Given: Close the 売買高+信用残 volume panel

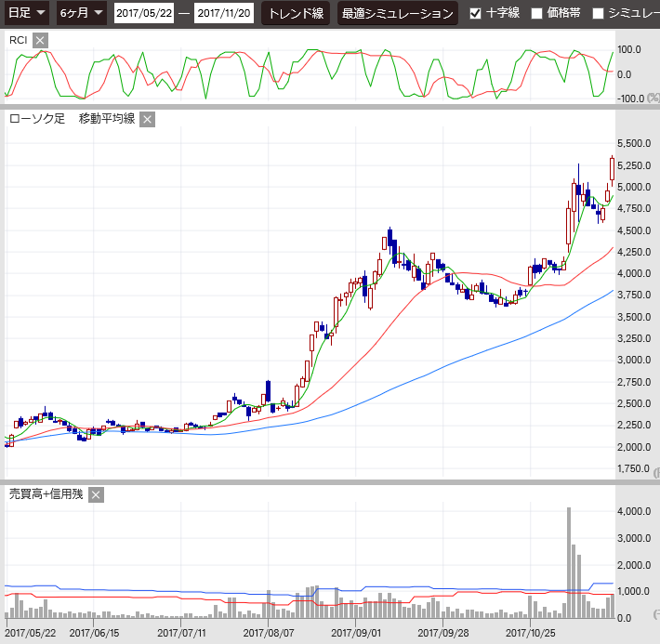Looking at the screenshot, I should tap(96, 494).
